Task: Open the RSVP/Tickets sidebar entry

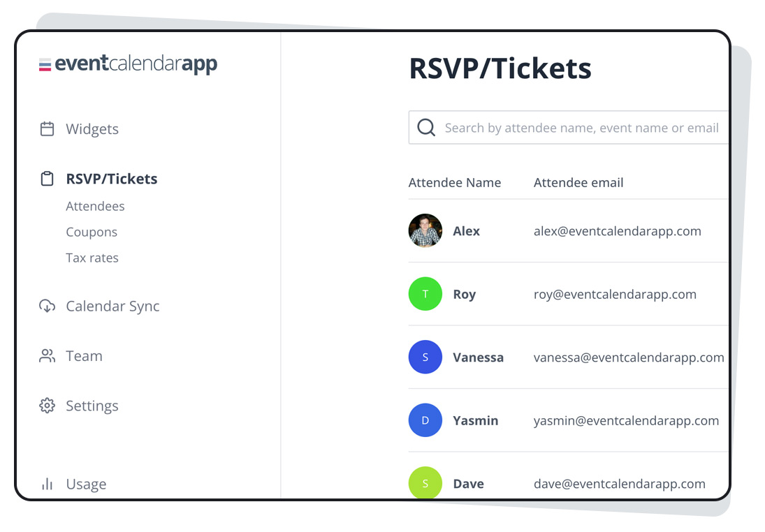Action: point(111,178)
